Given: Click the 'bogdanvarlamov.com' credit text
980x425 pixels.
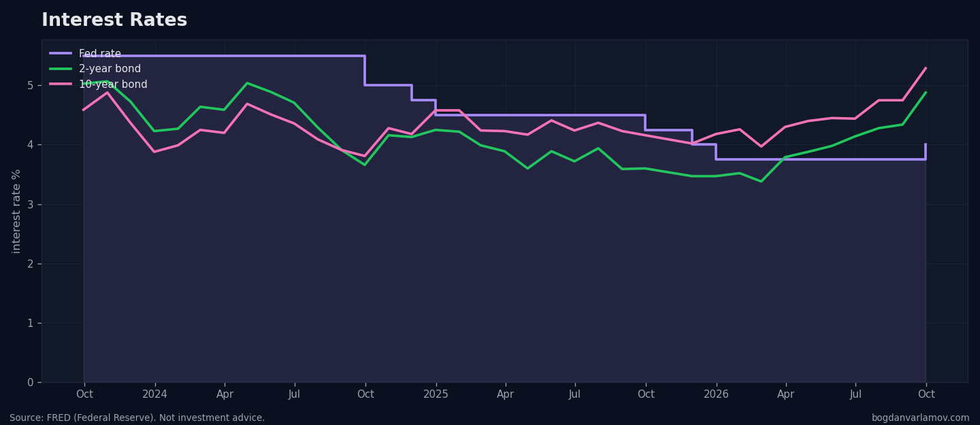Looking at the screenshot, I should (921, 418).
